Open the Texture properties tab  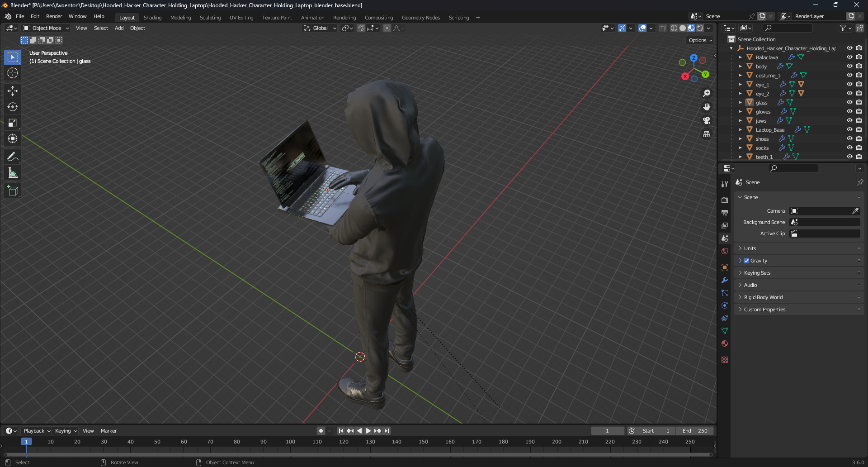click(725, 360)
